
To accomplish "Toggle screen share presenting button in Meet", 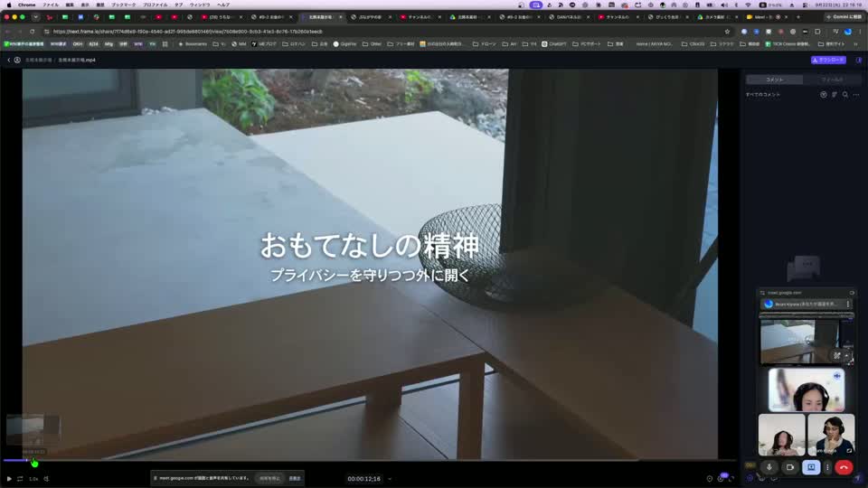I will click(x=811, y=467).
